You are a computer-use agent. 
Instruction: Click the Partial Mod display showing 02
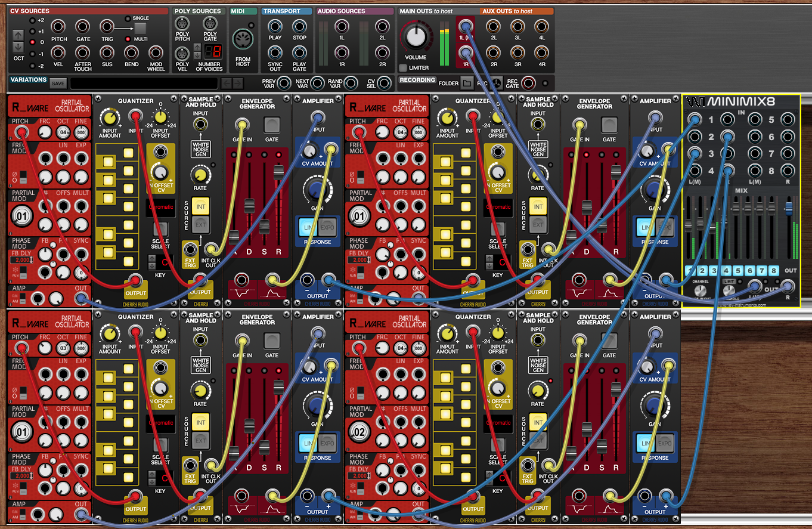click(x=359, y=431)
